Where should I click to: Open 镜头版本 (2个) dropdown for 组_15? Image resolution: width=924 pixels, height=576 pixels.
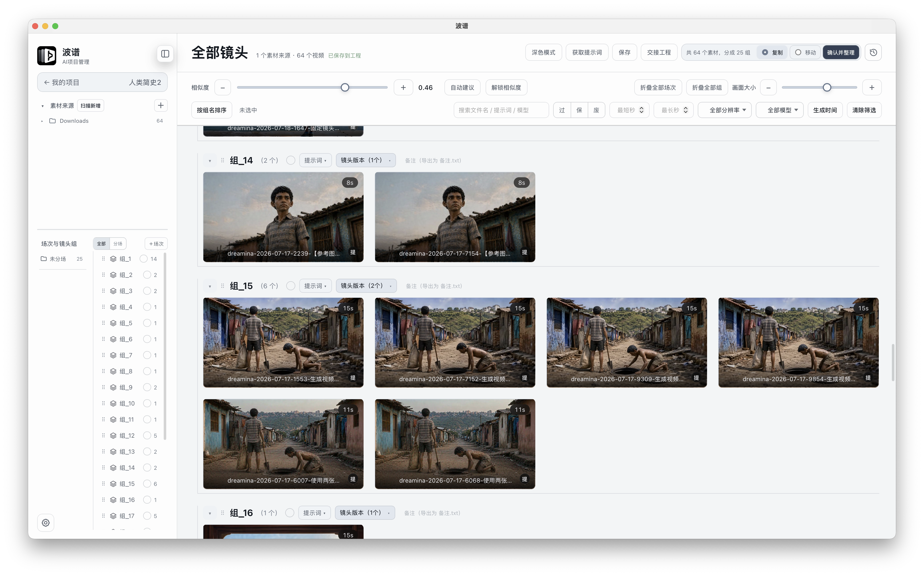366,286
